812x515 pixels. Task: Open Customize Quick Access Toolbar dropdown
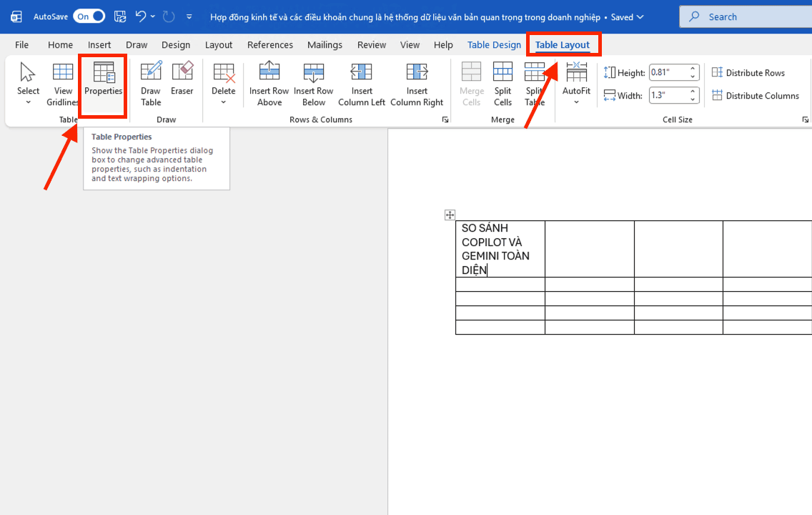click(189, 16)
